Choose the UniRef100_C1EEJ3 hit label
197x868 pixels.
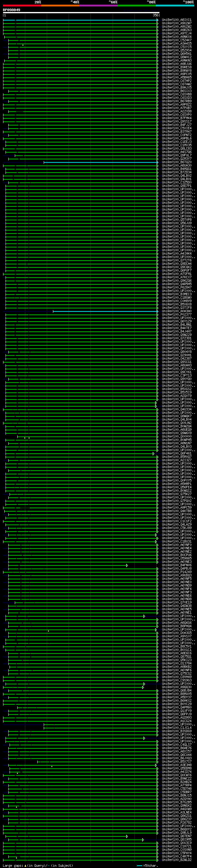click(176, 142)
